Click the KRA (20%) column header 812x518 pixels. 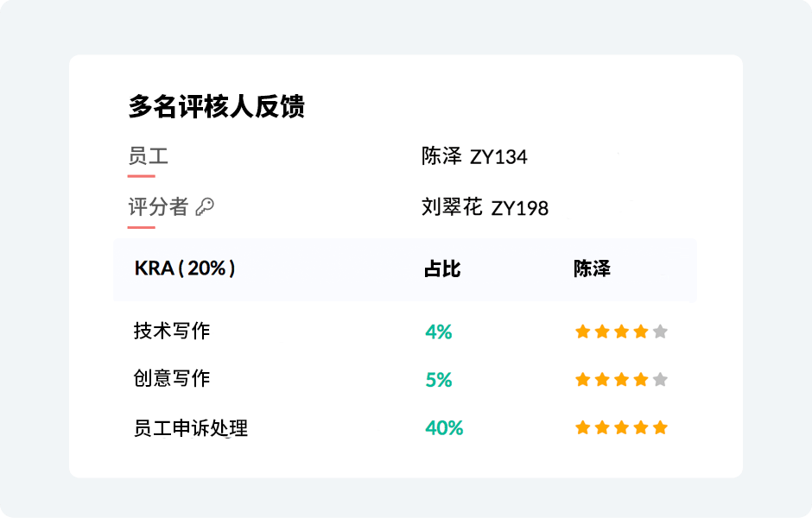coord(185,268)
